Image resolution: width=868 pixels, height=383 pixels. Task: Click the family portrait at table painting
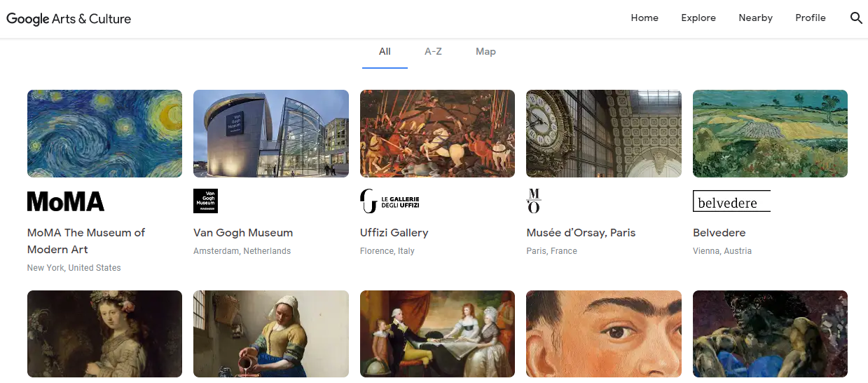click(x=437, y=334)
